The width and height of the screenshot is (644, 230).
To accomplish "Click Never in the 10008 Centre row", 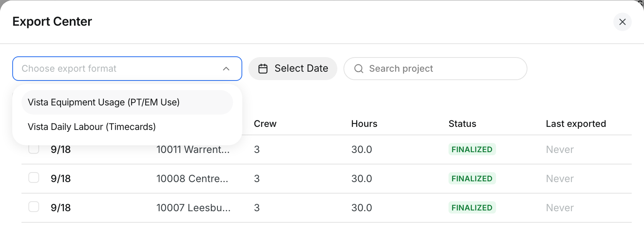I will (x=560, y=179).
